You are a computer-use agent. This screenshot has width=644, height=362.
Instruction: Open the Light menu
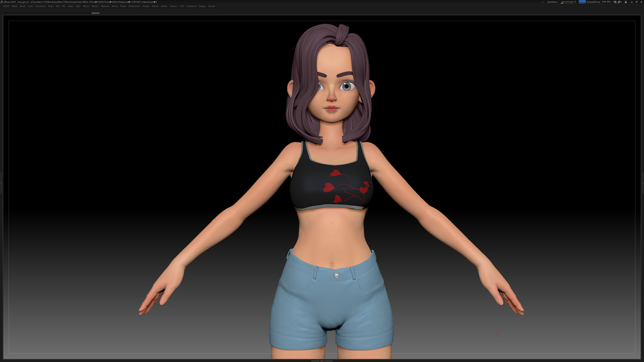[78, 6]
